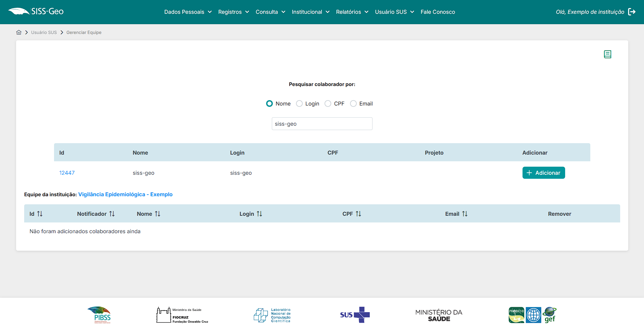Open the Registros dropdown menu
This screenshot has height=332, width=644.
pyautogui.click(x=233, y=12)
